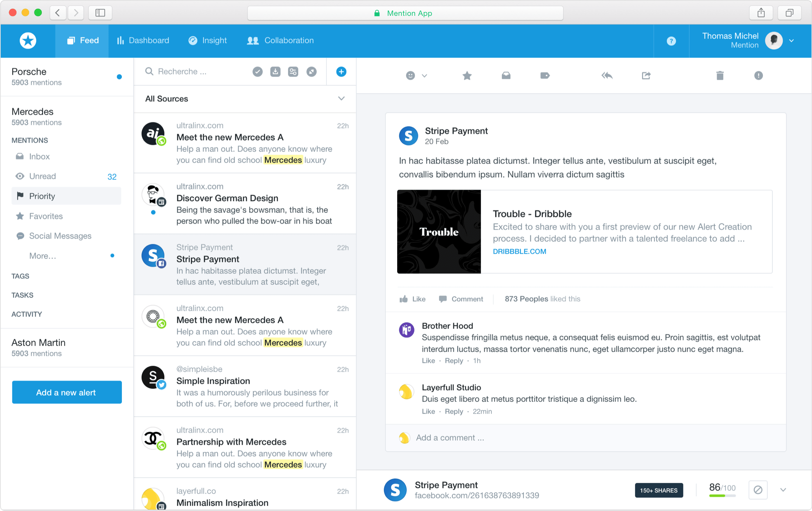
Task: Open the emoji reaction picker on the mention
Action: [x=411, y=76]
